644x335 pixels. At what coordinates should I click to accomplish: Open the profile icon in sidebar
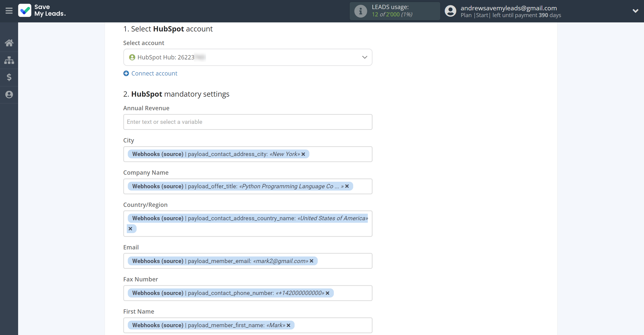pos(9,95)
